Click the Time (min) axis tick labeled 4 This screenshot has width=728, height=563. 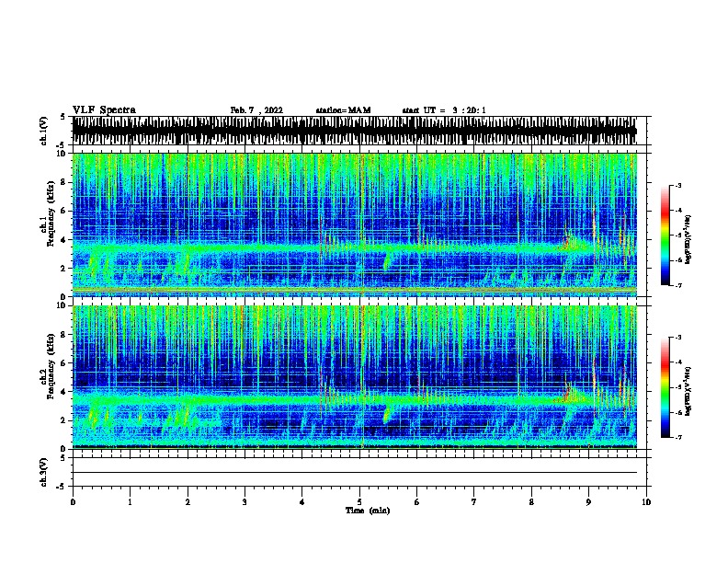click(302, 502)
